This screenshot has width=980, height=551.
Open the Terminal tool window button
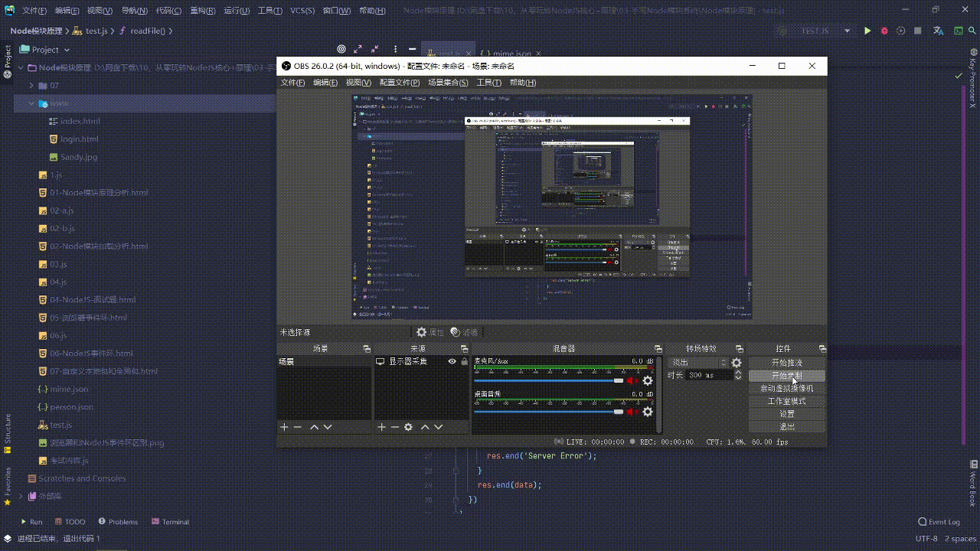(x=170, y=522)
